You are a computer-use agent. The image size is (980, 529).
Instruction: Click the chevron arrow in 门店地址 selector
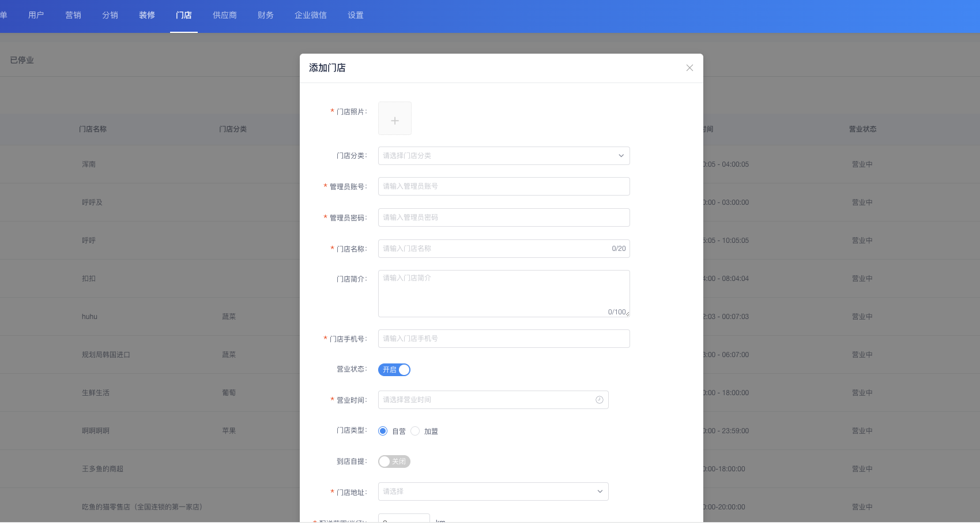tap(600, 492)
